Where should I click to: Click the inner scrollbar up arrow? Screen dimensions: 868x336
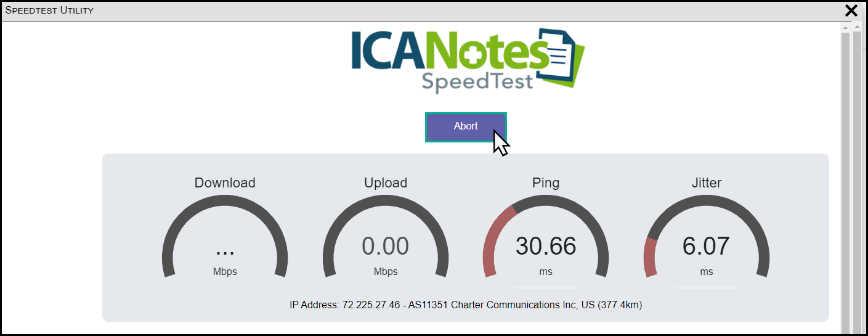tap(845, 28)
